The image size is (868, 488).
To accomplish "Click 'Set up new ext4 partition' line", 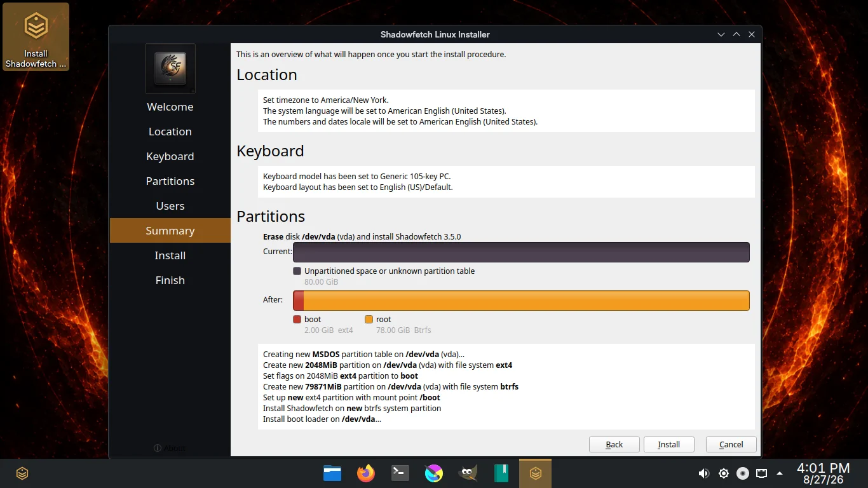I will 351,397.
